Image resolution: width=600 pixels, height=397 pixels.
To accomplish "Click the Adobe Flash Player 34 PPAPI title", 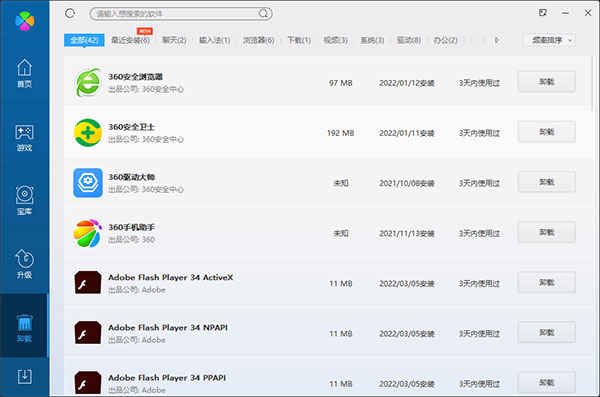I will 167,377.
